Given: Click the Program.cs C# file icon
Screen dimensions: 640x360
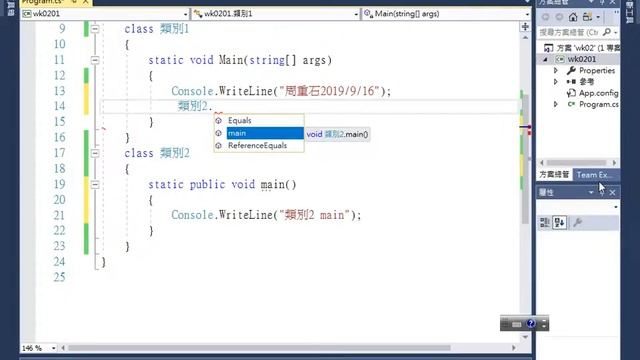Looking at the screenshot, I should pos(571,104).
